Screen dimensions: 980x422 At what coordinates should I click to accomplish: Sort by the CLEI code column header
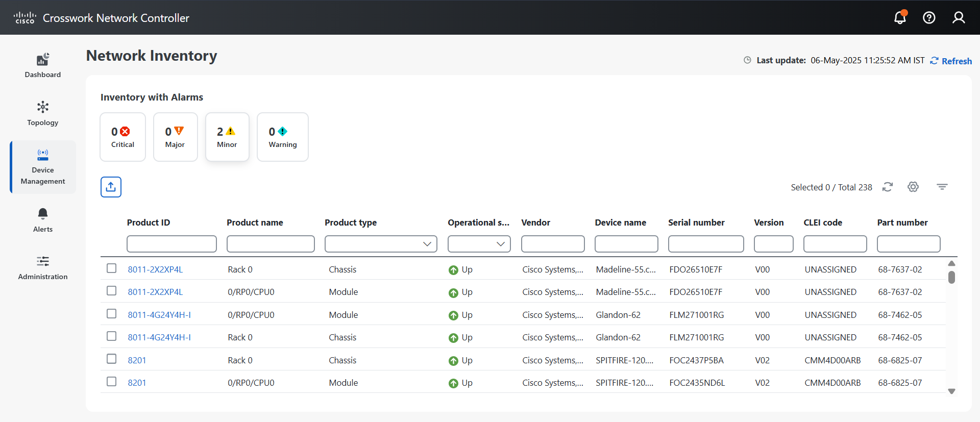tap(823, 222)
